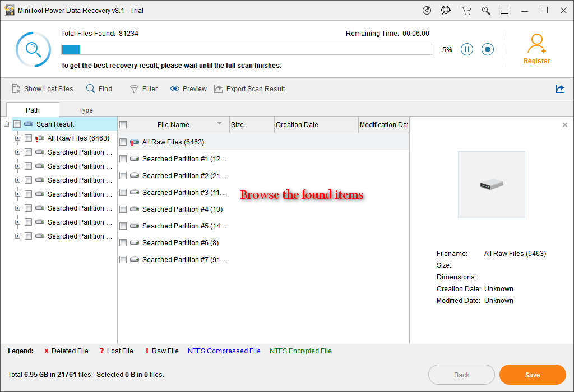The image size is (574, 392).
Task: Open the hamburger menu in title bar
Action: coord(505,11)
